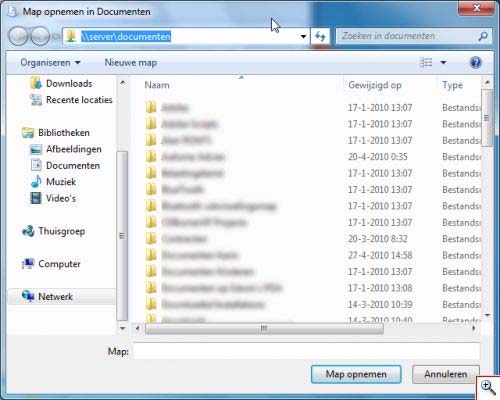Expand the address bar history dropdown
The image size is (500, 400).
(303, 36)
